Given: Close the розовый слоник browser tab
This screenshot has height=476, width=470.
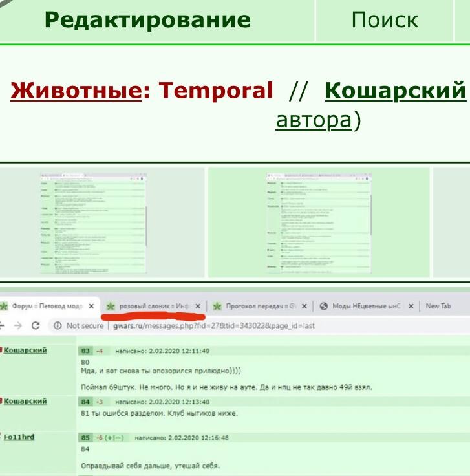Looking at the screenshot, I should [x=198, y=307].
